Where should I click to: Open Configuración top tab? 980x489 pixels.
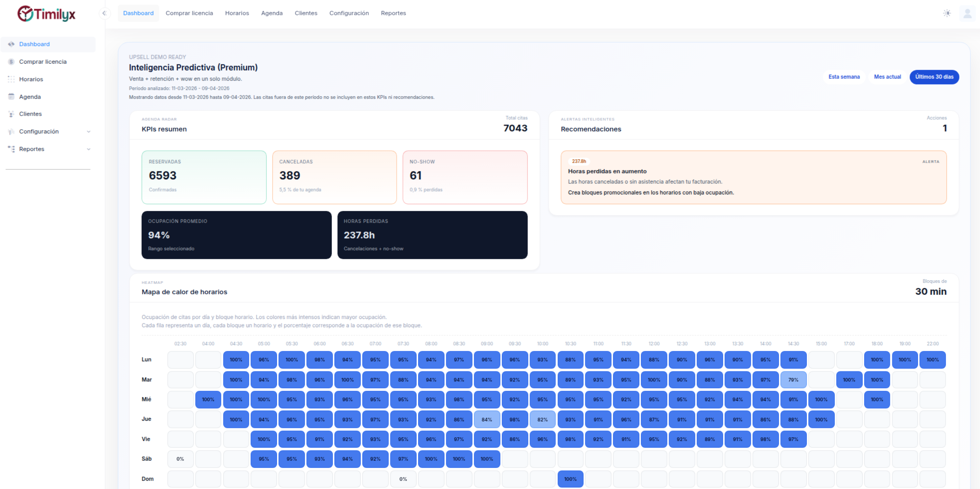pos(349,13)
